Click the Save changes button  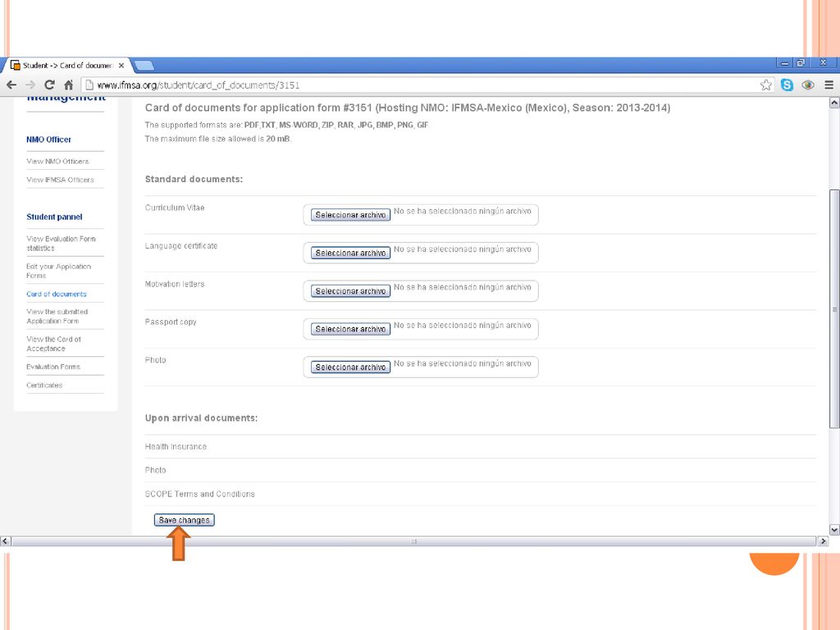(185, 519)
